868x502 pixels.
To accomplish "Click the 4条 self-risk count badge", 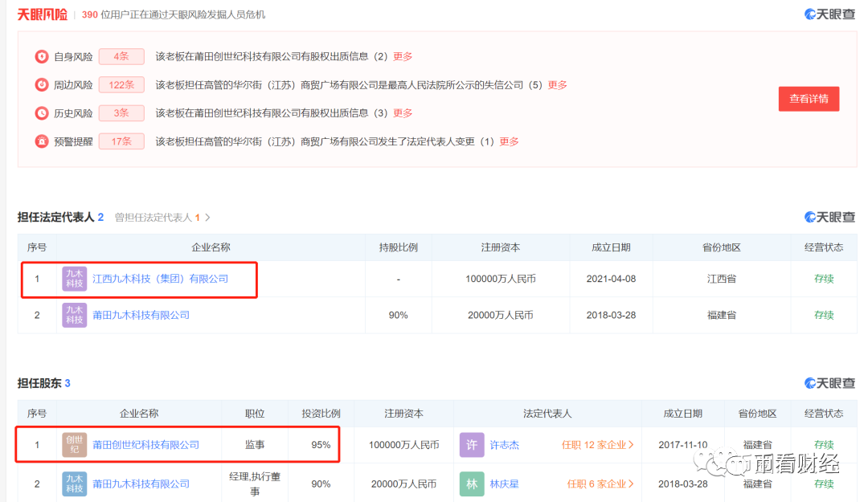I will tap(121, 56).
